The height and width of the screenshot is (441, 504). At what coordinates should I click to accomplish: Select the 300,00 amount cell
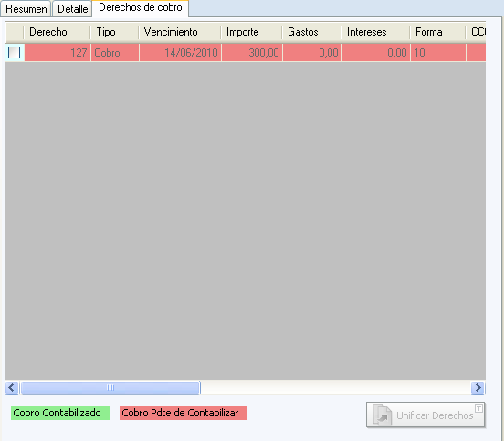coord(252,52)
